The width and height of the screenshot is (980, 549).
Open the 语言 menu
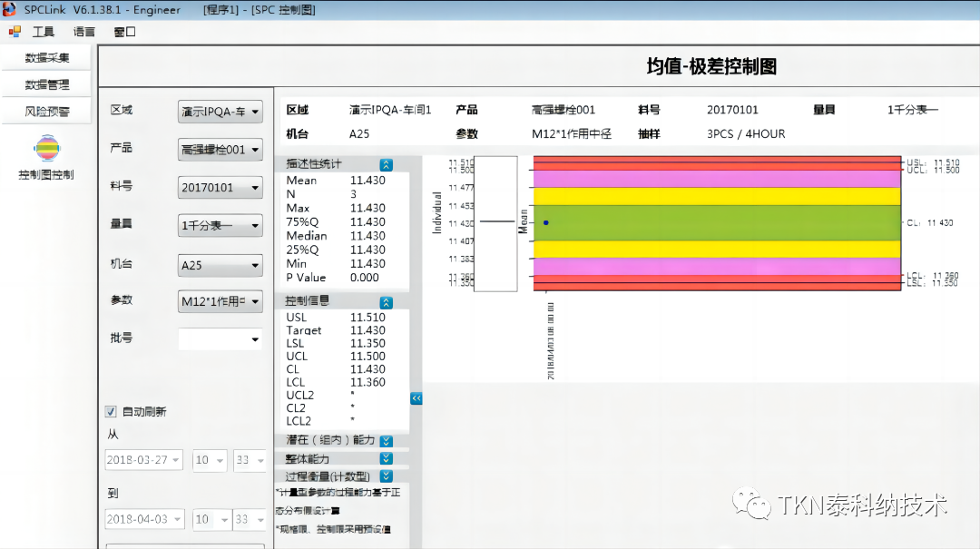[83, 31]
